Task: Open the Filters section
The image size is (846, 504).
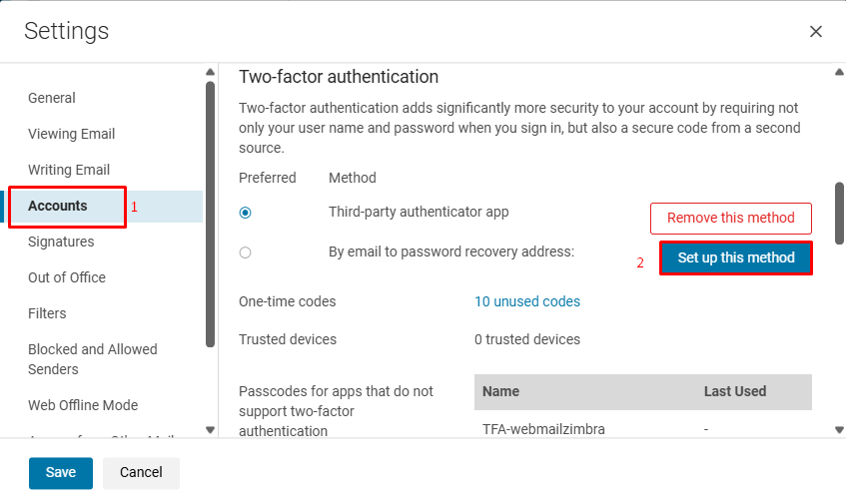Action: click(47, 313)
